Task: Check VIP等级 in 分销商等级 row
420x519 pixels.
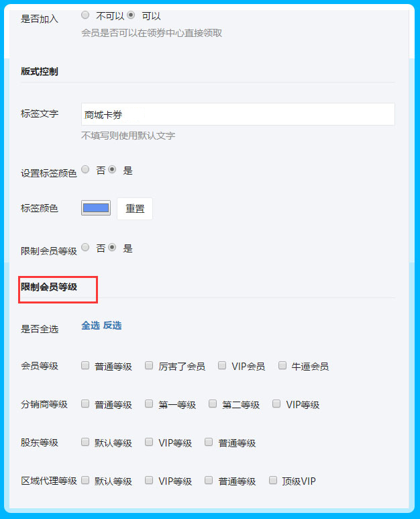Action: (276, 404)
